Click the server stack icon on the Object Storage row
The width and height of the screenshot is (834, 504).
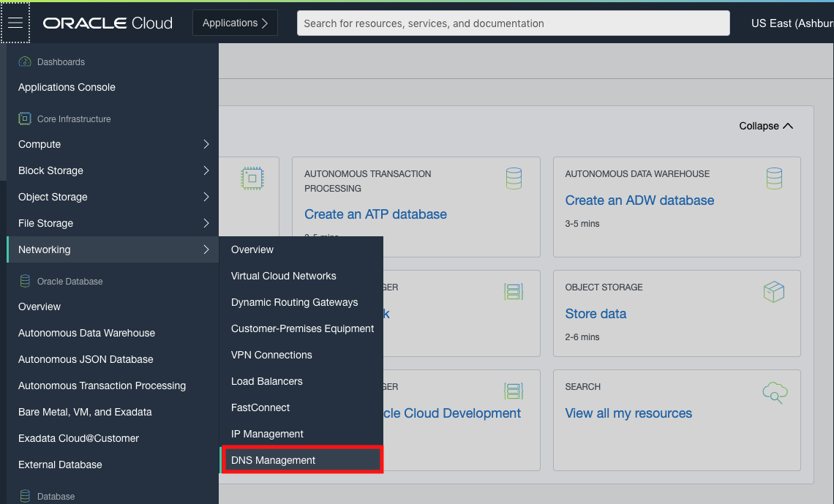(x=514, y=290)
